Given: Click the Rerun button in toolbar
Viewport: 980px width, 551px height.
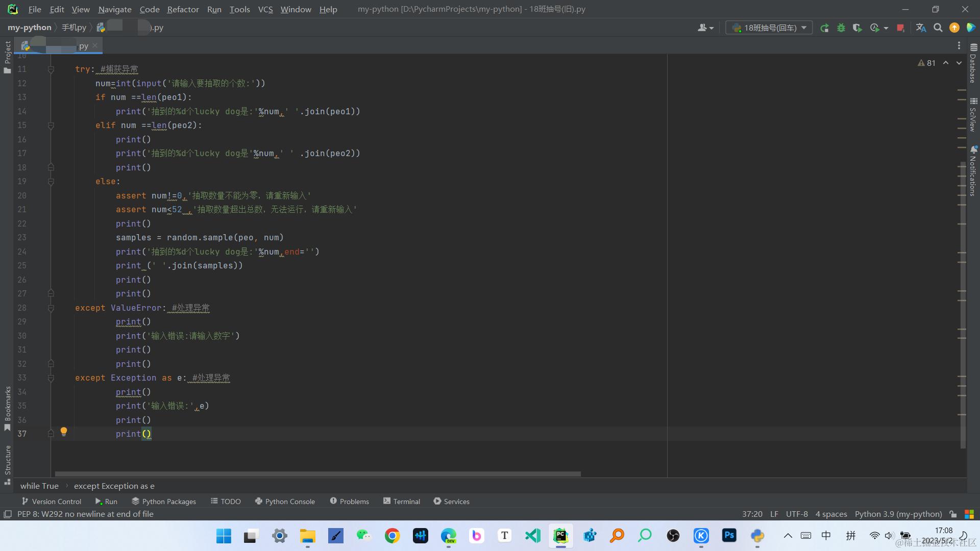Looking at the screenshot, I should [x=824, y=28].
